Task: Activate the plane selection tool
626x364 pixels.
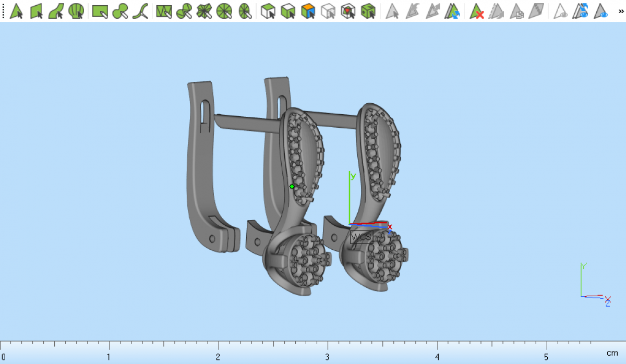Action: [36, 11]
